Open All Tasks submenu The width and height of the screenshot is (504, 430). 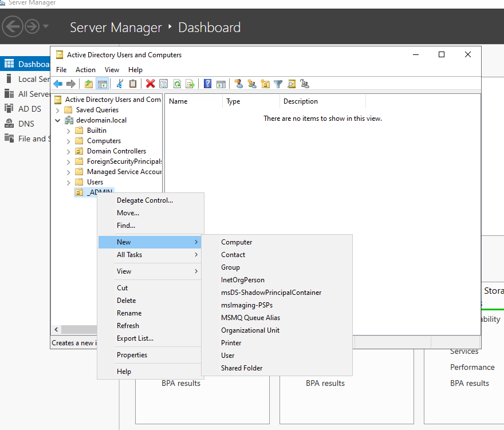[x=151, y=255]
